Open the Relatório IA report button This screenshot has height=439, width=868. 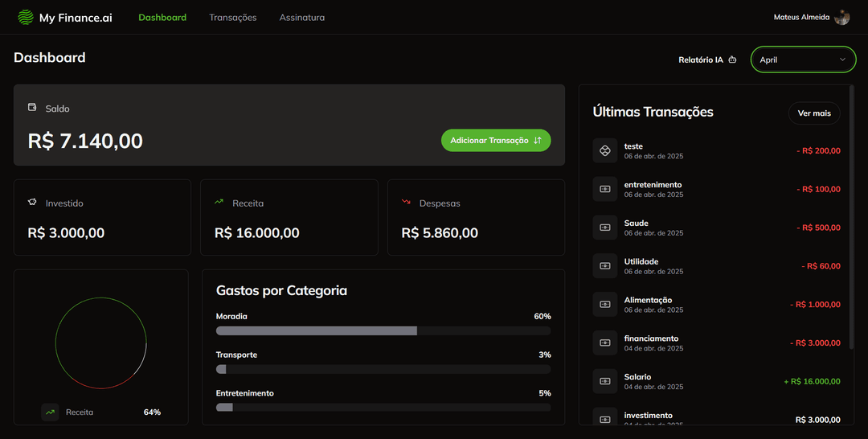click(707, 59)
